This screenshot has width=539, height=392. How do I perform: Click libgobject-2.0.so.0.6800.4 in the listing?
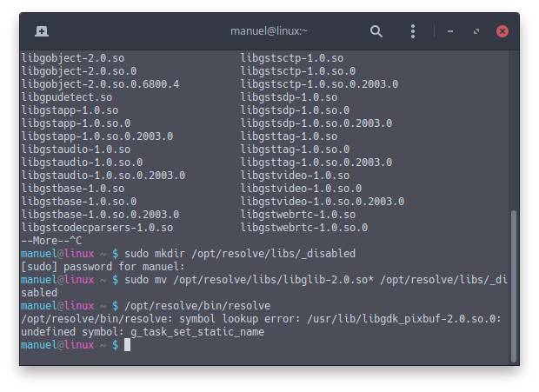[100, 84]
